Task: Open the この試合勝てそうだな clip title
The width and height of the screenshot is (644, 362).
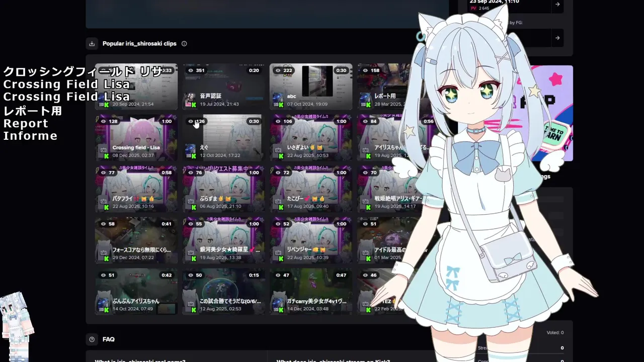Action: pos(230,301)
